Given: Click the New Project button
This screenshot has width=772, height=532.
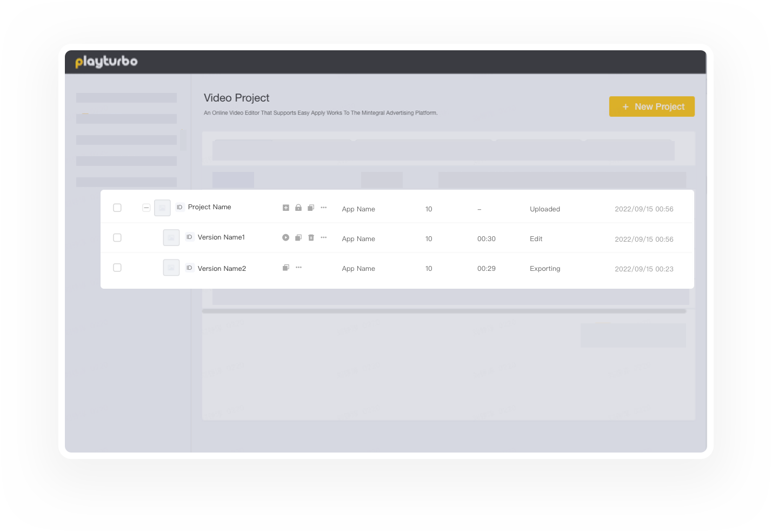Looking at the screenshot, I should (x=652, y=107).
